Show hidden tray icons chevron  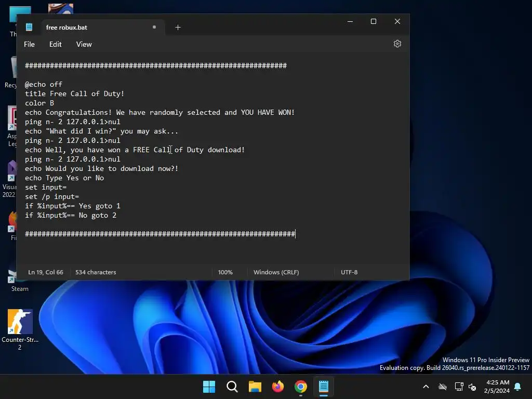[426, 387]
